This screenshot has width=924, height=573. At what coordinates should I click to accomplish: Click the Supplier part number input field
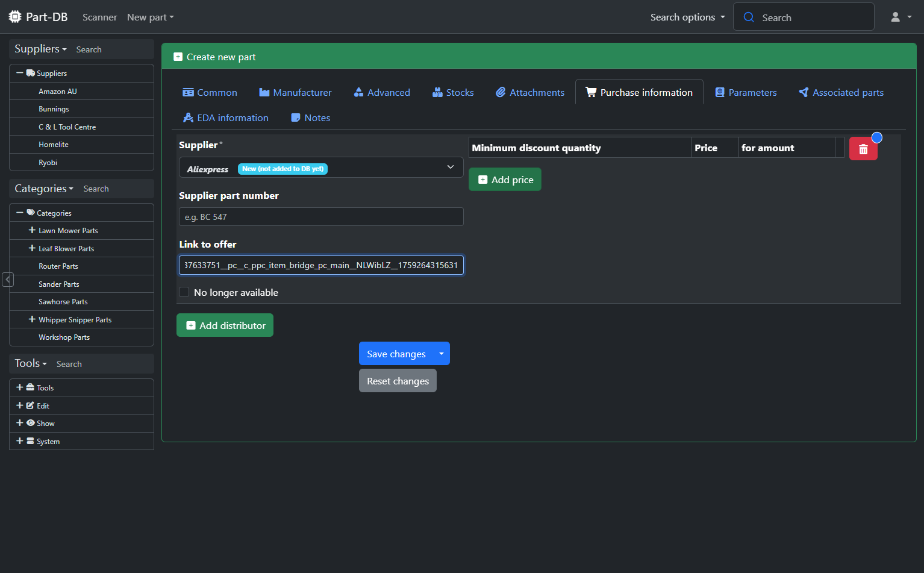coord(321,217)
